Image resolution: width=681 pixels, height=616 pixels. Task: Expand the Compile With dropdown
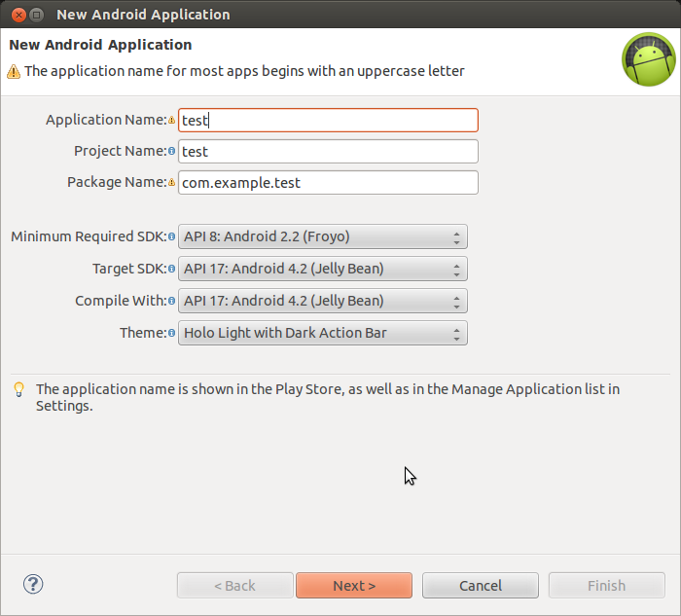[323, 301]
